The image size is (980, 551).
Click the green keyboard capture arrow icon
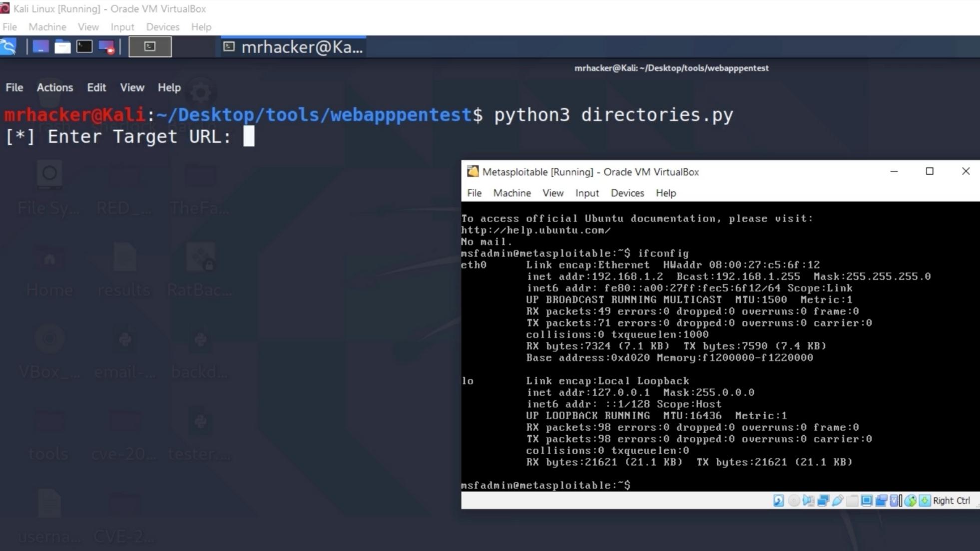click(925, 501)
